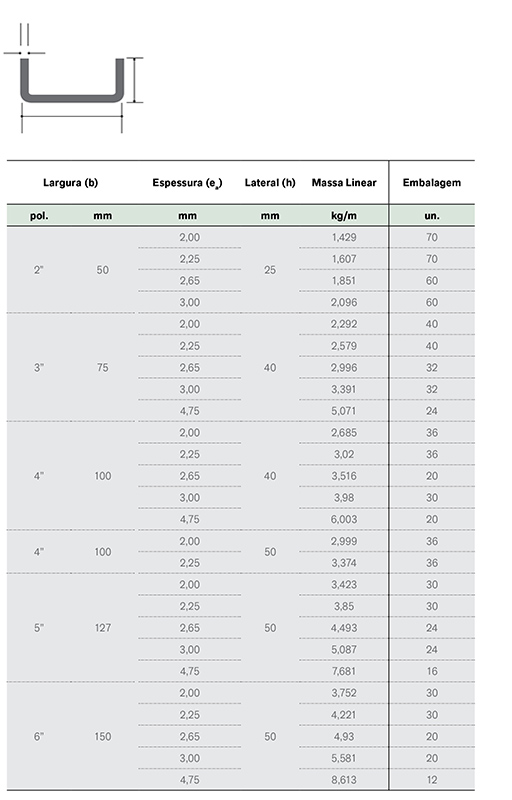Click the mass value 1,429
Viewport: 512px width, 800px height.
pyautogui.click(x=344, y=237)
